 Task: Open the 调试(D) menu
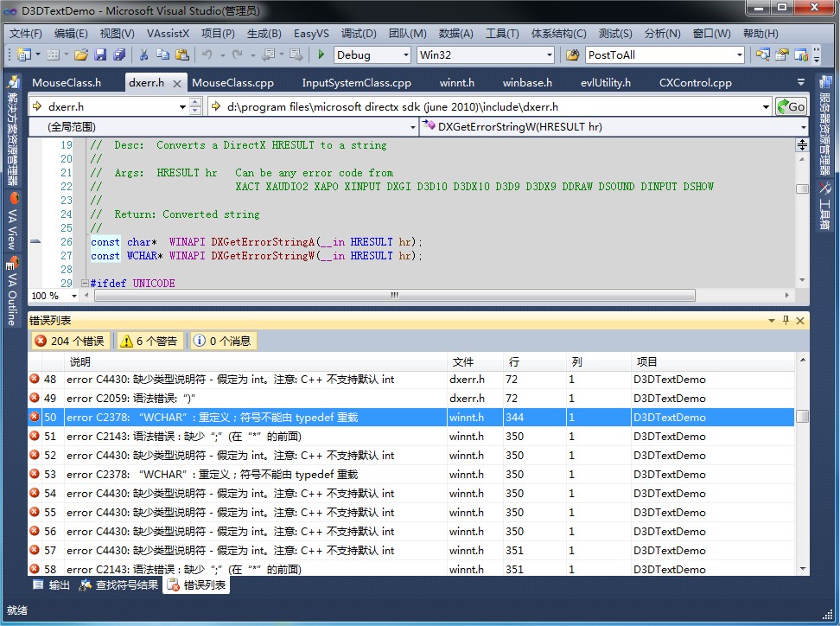(x=359, y=33)
